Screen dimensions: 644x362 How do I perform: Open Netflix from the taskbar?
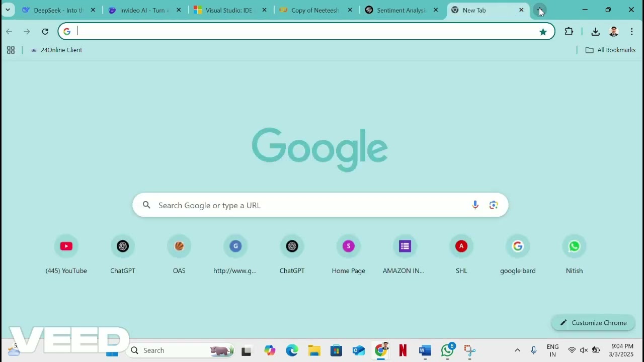403,350
